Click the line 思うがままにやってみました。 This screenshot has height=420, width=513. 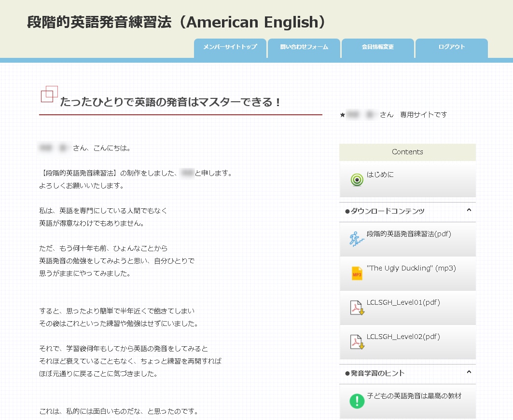85,273
